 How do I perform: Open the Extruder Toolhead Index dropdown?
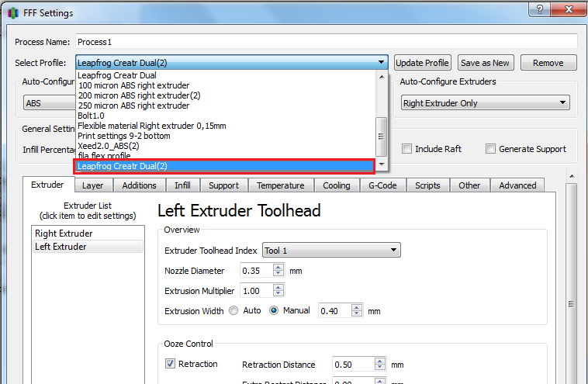331,250
